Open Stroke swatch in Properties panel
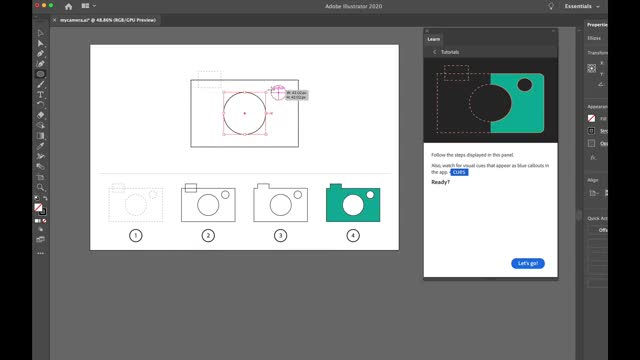The width and height of the screenshot is (640, 360). pos(591,131)
